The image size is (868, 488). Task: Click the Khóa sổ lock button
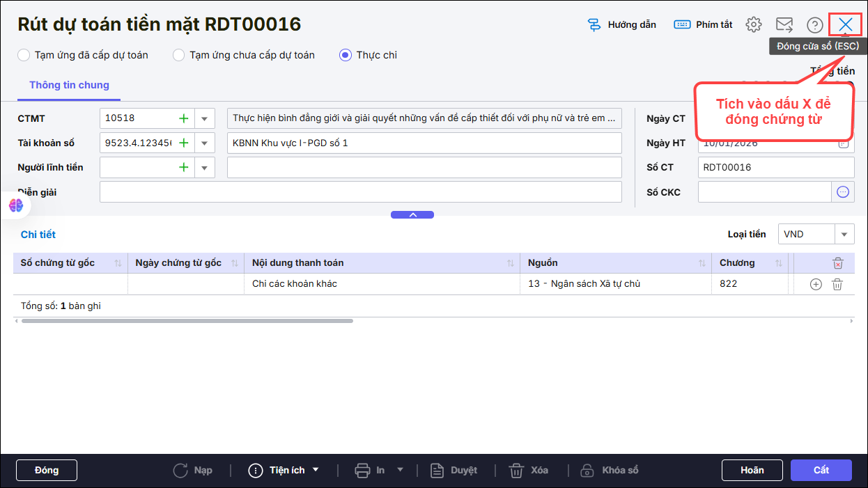click(x=610, y=470)
